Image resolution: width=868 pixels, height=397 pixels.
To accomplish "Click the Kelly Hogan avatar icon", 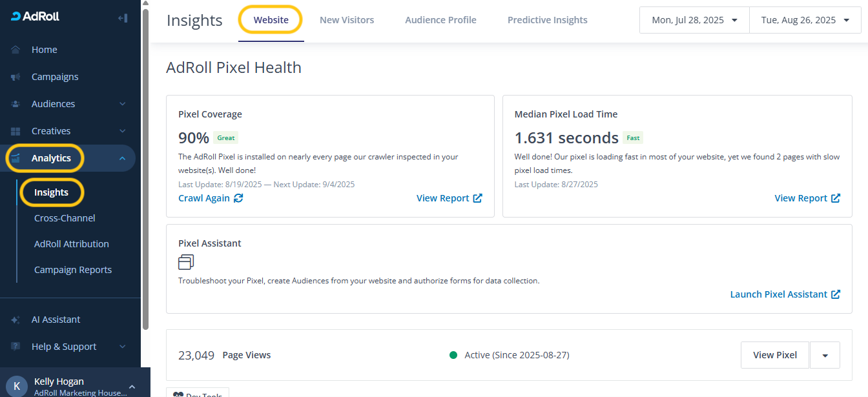I will point(17,385).
